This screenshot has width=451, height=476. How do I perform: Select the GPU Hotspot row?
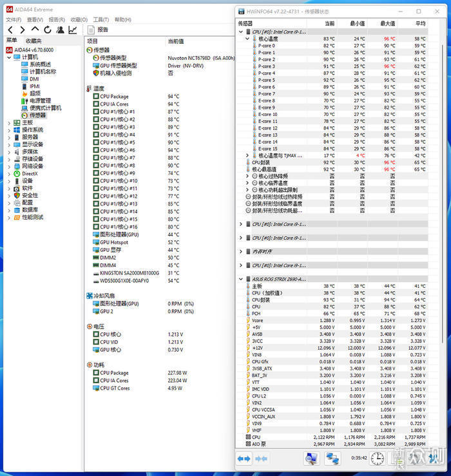[135, 242]
